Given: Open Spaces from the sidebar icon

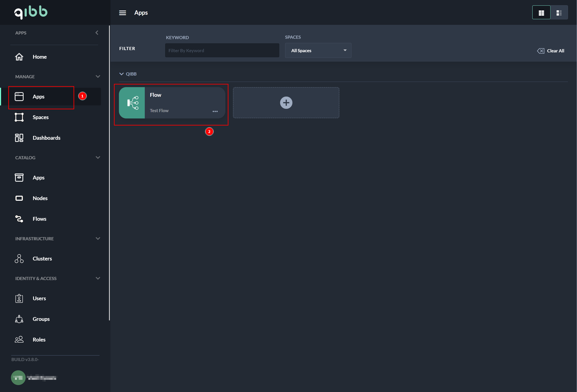Looking at the screenshot, I should tap(19, 117).
